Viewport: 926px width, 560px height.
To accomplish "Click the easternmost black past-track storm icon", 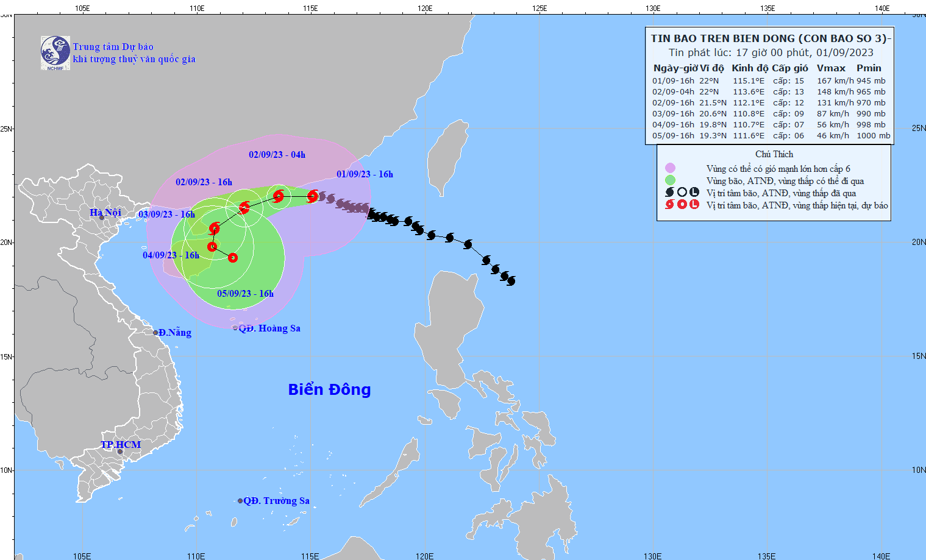I will click(x=511, y=281).
